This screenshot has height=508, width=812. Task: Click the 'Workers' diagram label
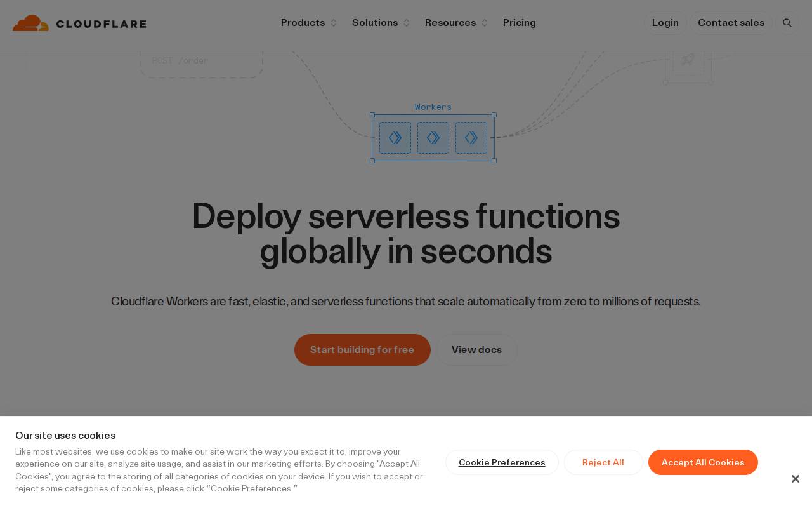coord(433,107)
